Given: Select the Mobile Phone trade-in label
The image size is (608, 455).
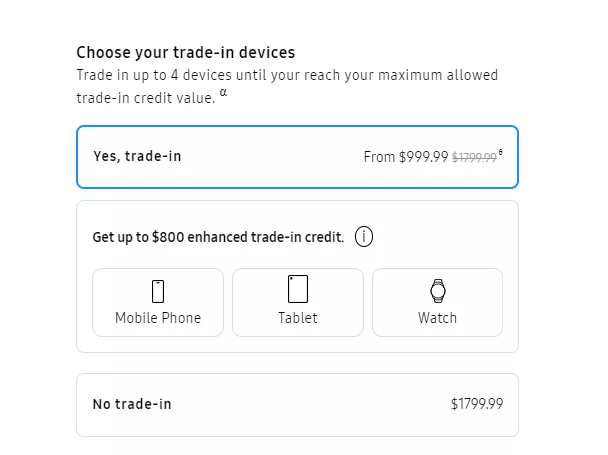Looking at the screenshot, I should coord(158,318).
